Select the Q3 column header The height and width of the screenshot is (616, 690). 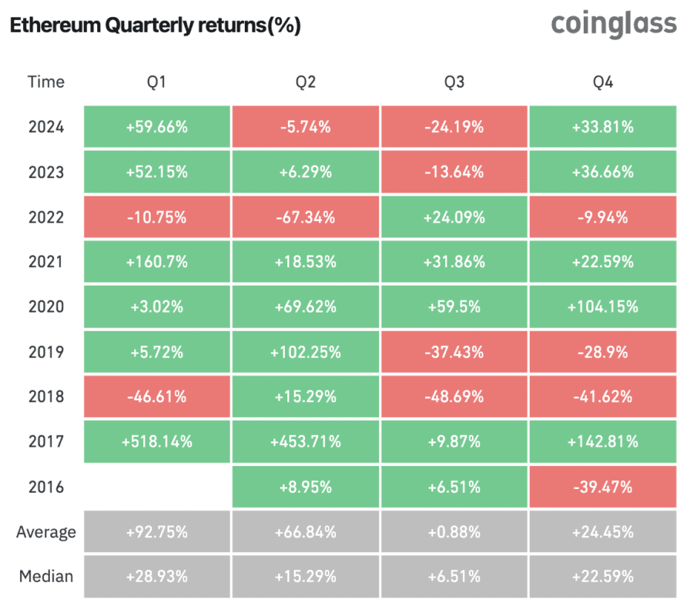(x=454, y=82)
